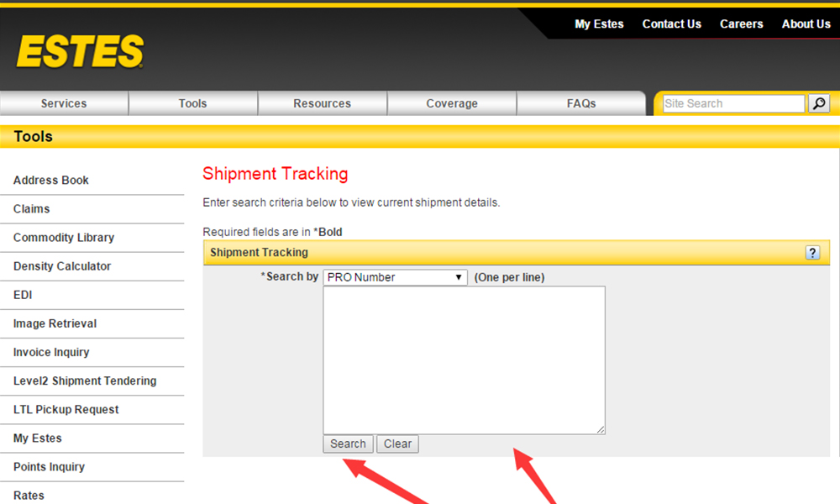Open the Resources navigation menu

point(322,103)
